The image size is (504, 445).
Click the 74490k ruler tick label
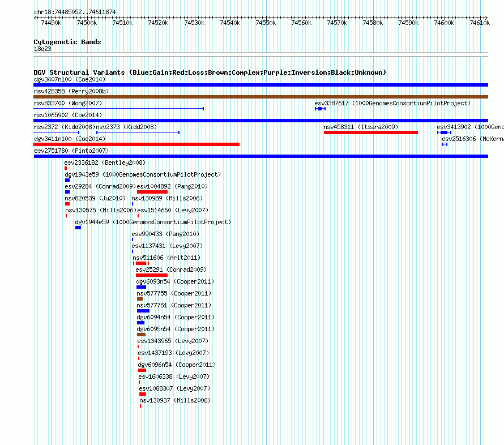pos(51,23)
